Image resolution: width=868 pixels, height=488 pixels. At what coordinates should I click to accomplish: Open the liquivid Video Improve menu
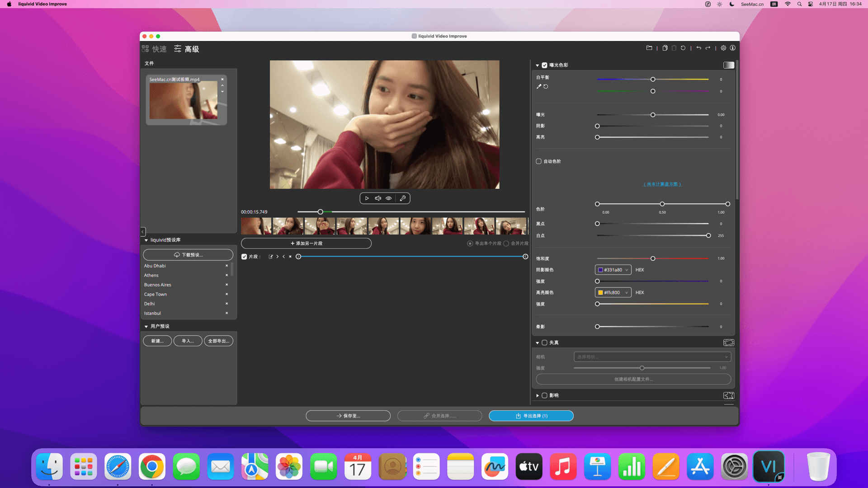(42, 4)
